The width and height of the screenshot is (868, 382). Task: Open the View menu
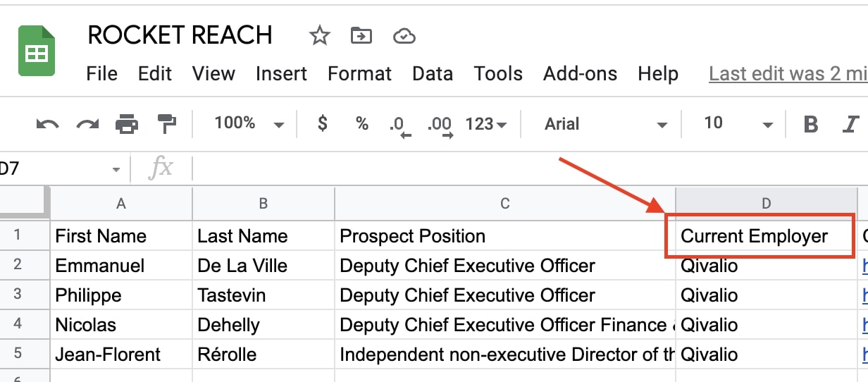tap(213, 74)
